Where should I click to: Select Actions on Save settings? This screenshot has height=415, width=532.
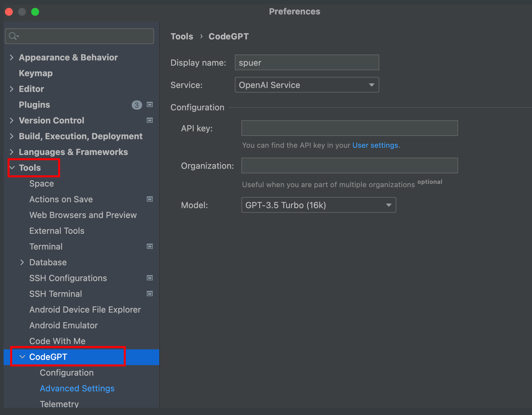coord(61,199)
